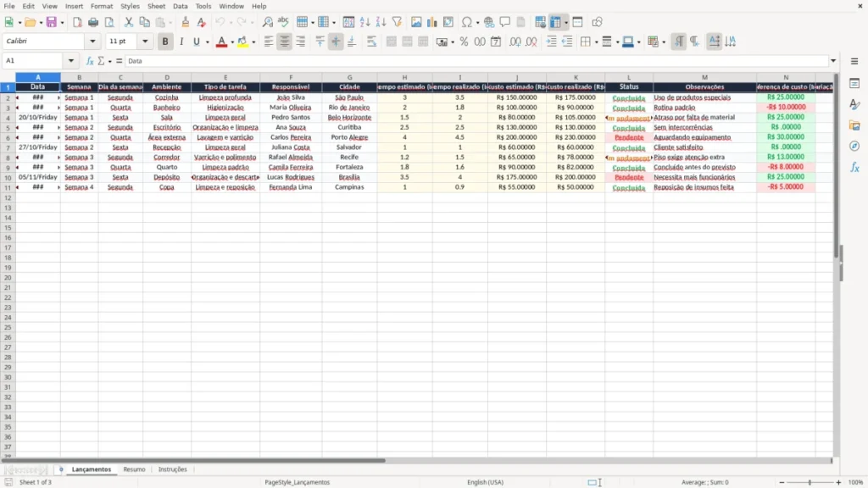Open the Font Size dropdown
This screenshot has height=488, width=868.
(x=145, y=41)
